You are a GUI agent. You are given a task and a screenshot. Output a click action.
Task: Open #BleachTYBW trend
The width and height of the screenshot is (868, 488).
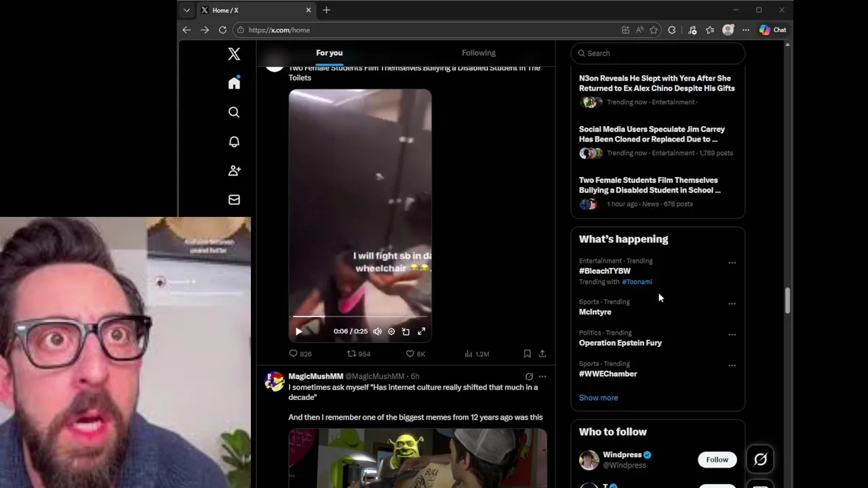[x=604, y=271]
